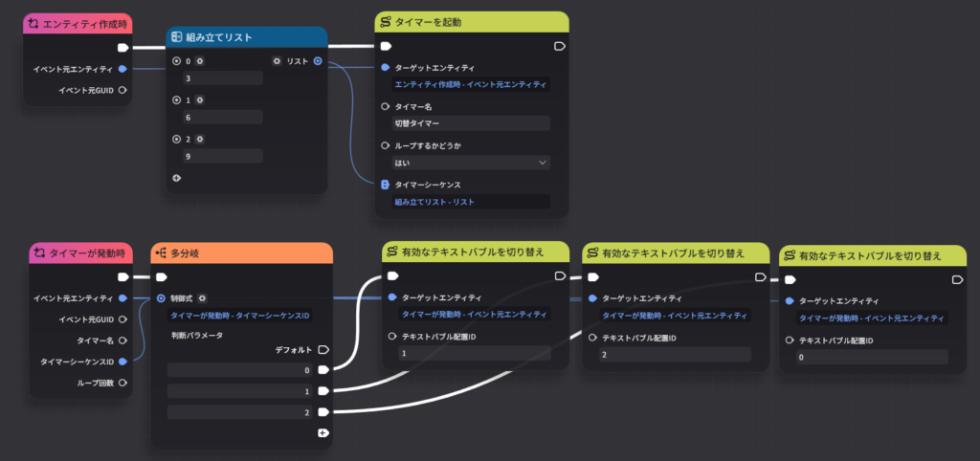Click the タイマーを起動 node header icon
This screenshot has height=461, width=980.
coord(385,23)
